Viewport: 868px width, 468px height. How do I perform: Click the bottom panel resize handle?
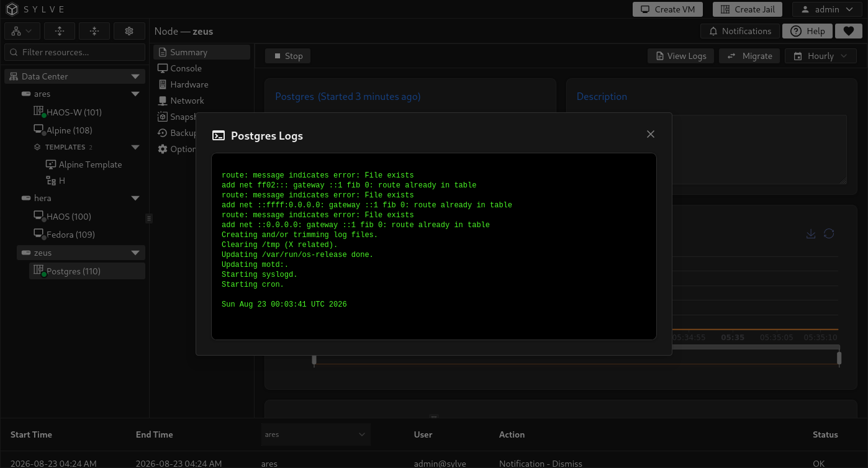click(x=434, y=416)
